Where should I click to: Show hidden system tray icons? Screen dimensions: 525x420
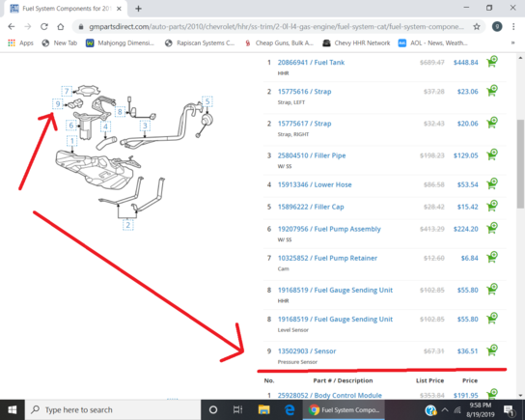tap(445, 409)
